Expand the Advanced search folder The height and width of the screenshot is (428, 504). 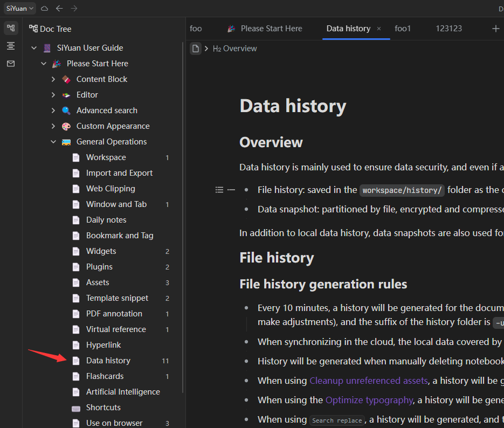(53, 111)
